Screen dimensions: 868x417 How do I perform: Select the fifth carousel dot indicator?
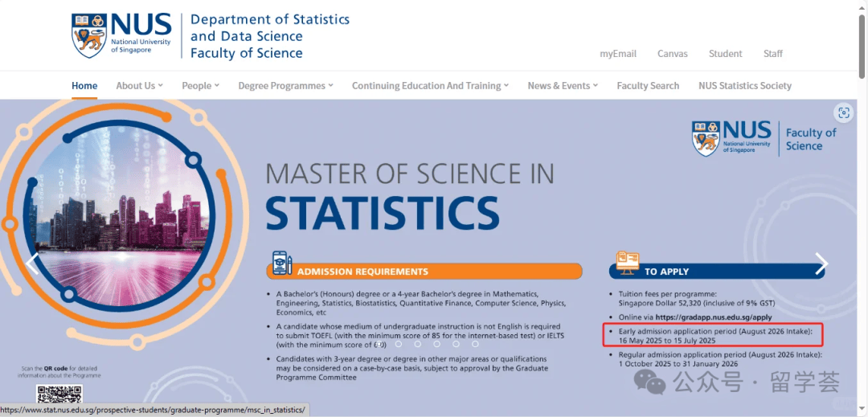click(457, 344)
